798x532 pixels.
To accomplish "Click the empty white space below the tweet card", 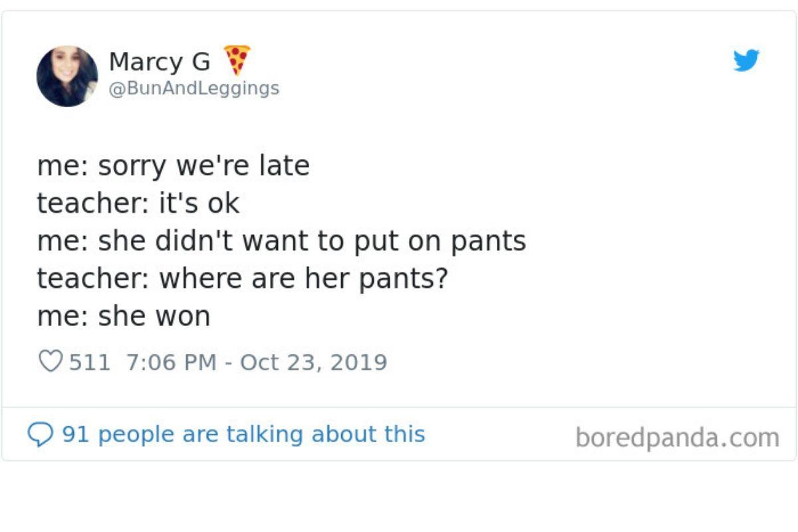I will tap(399, 495).
